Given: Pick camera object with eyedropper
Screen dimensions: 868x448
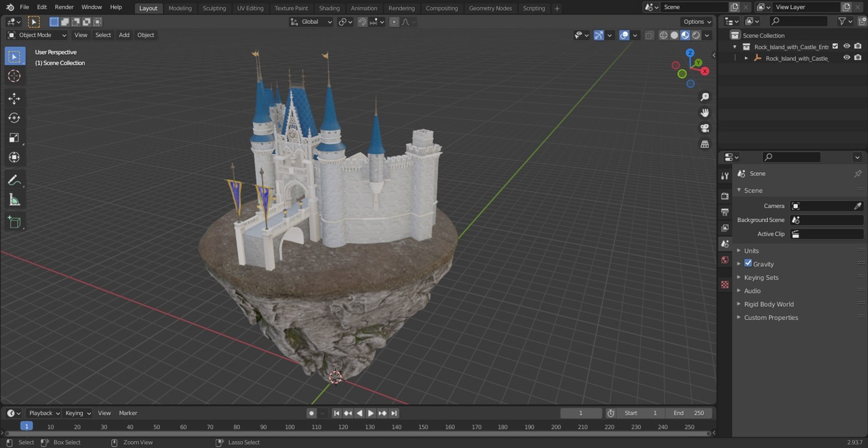Looking at the screenshot, I should (x=857, y=206).
